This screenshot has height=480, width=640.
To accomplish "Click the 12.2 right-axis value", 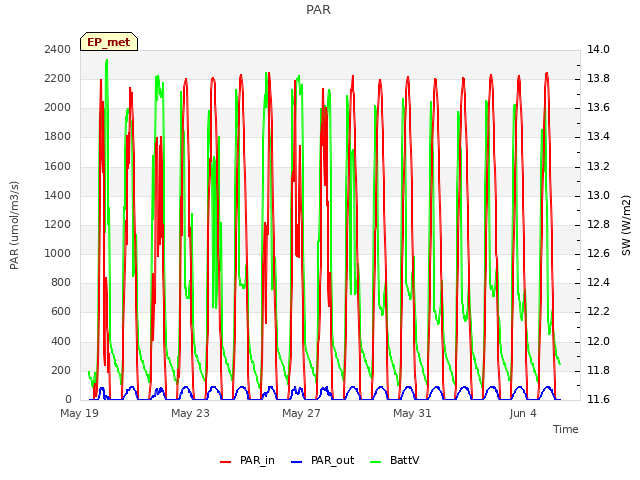I will coord(598,311).
